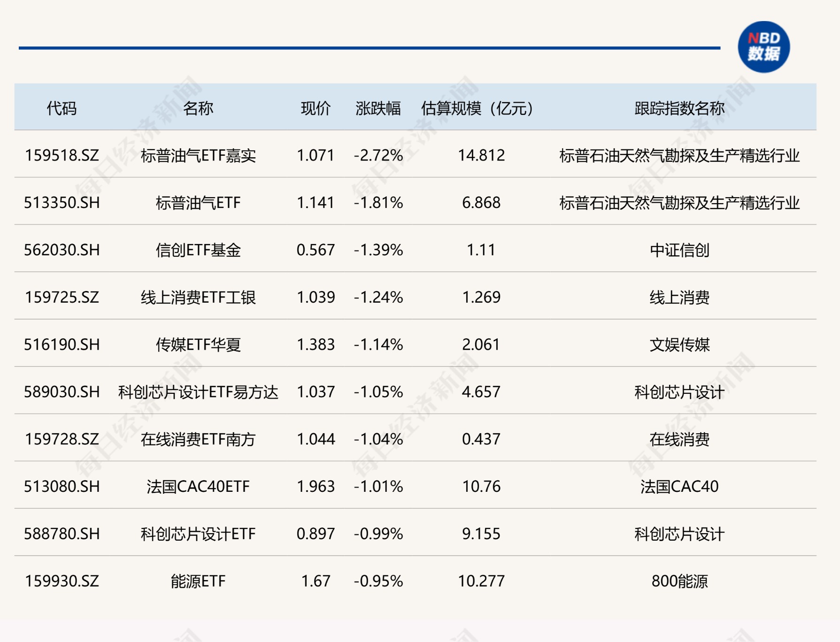Click the code 159725.SZ
This screenshot has height=642, width=840.
(62, 298)
